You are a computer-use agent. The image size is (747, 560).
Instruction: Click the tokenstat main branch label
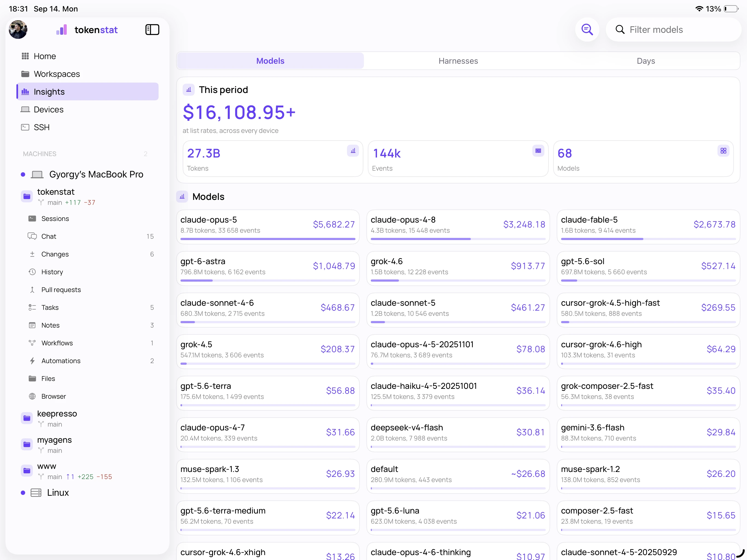[54, 203]
